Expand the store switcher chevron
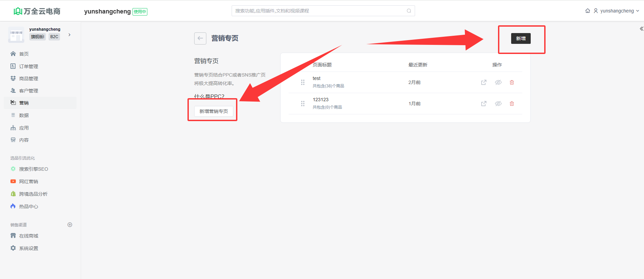This screenshot has width=644, height=279. click(69, 35)
